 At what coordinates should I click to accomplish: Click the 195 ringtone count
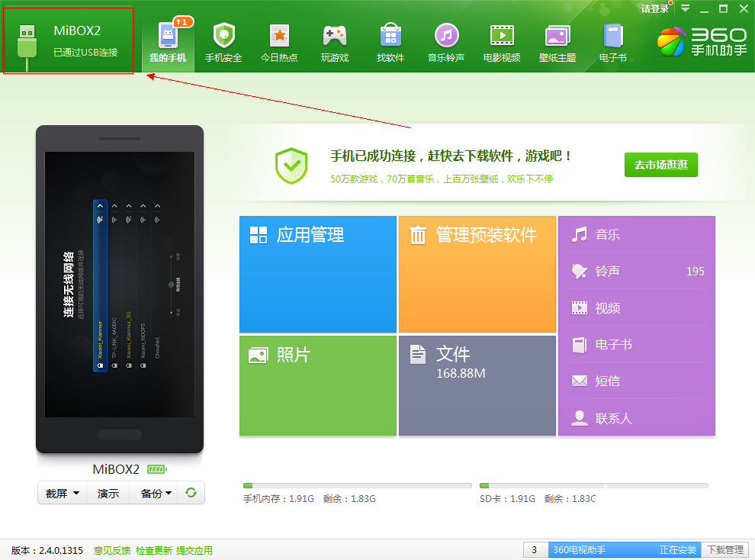tap(695, 272)
